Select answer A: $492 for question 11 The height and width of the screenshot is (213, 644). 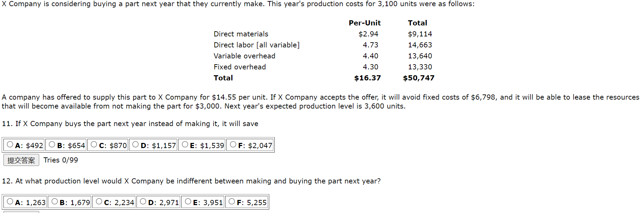pos(10,144)
